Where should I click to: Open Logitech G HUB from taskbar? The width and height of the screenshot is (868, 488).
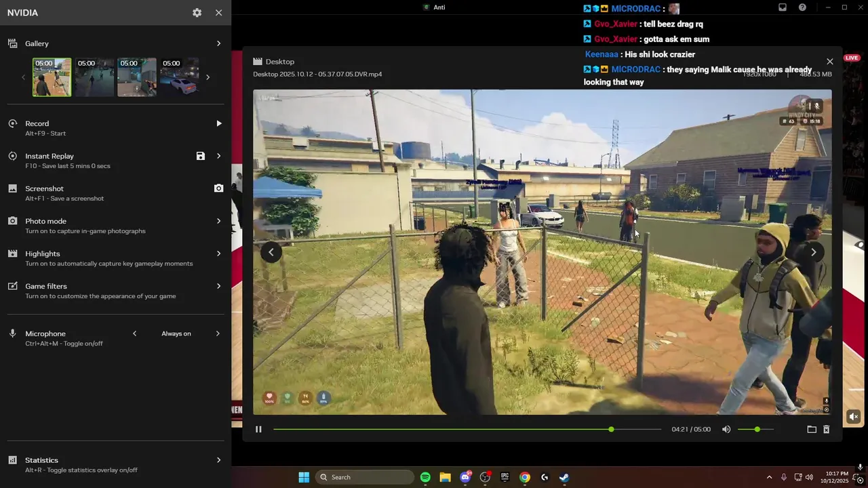[545, 477]
